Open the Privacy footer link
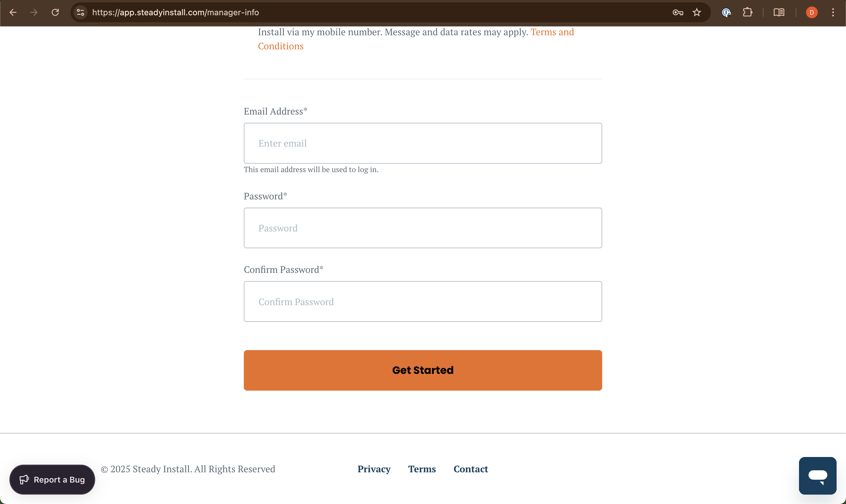The image size is (846, 504). 374,469
